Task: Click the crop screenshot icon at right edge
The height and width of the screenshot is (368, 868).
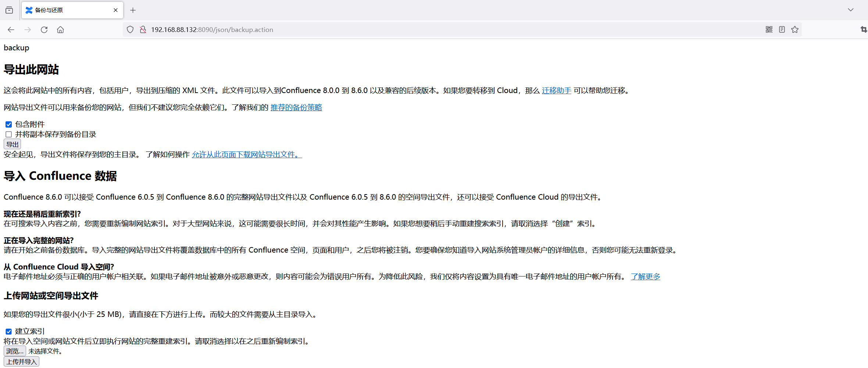Action: point(864,30)
